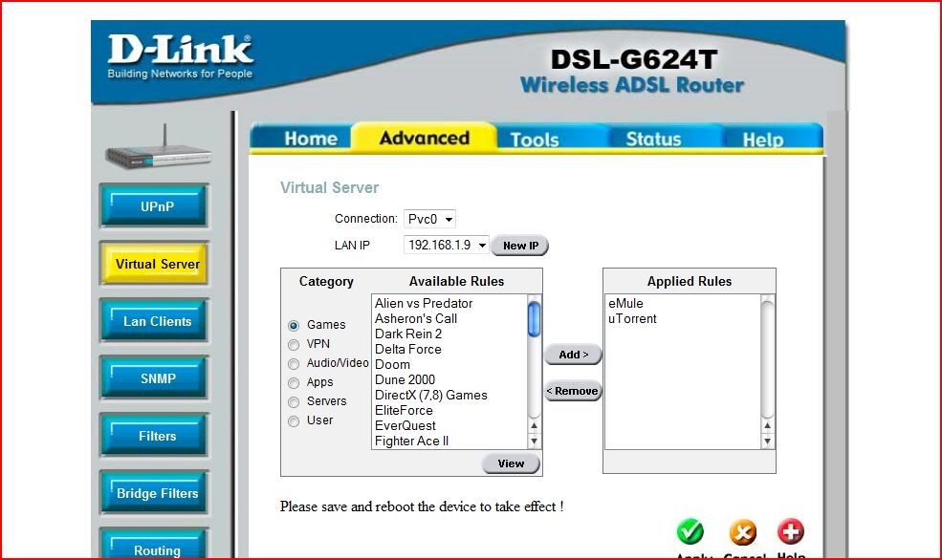Screen dimensions: 942x560
Task: Click the orange Cancel X icon
Action: 742,531
